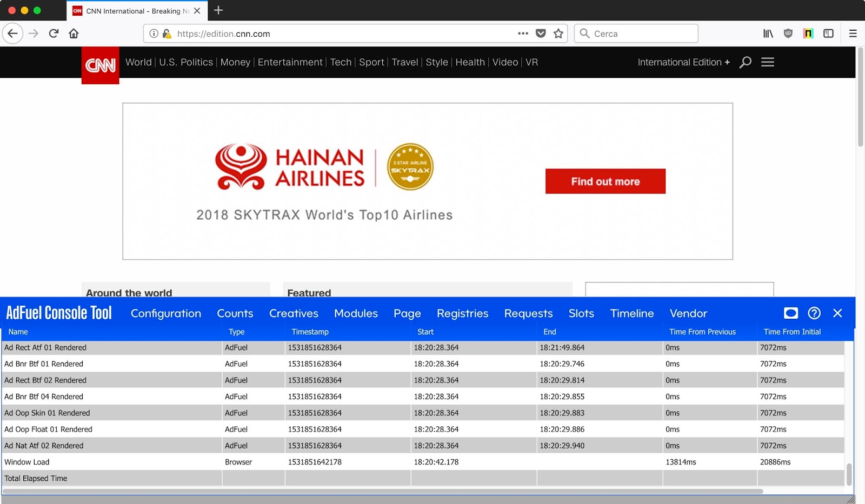Save page to Pocket

coord(541,33)
